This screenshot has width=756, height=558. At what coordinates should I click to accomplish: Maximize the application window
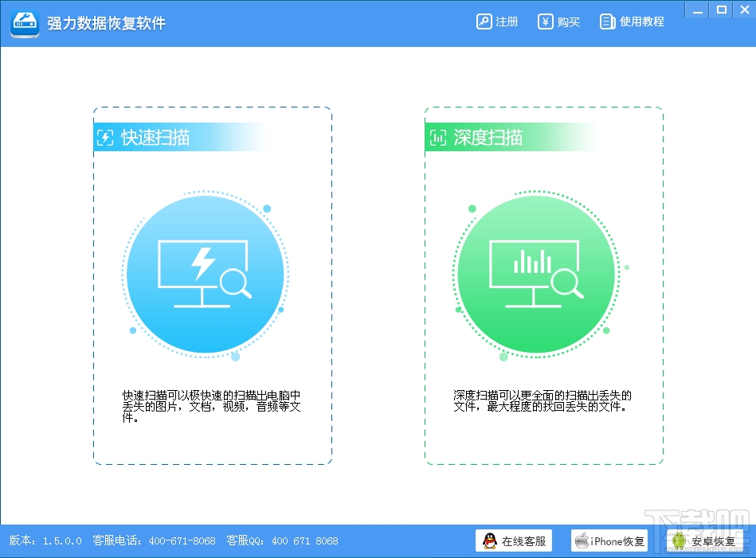pyautogui.click(x=721, y=10)
